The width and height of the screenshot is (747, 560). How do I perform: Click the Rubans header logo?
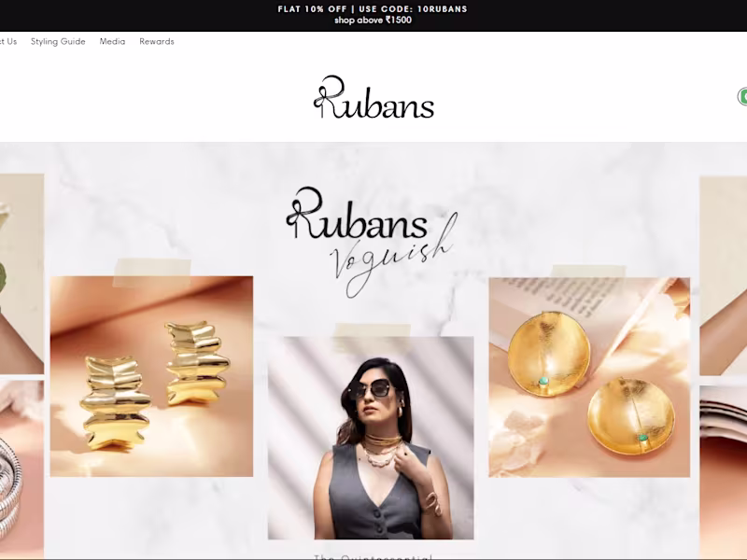pos(374,97)
